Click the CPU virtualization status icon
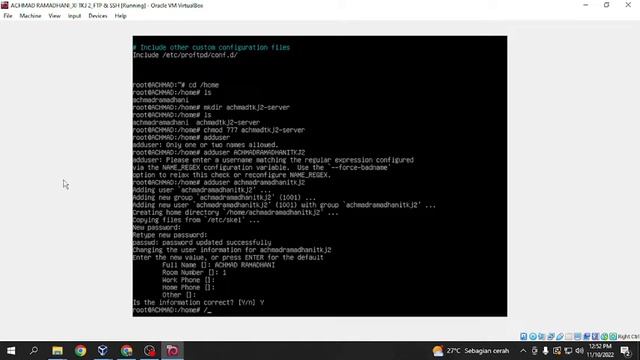The height and width of the screenshot is (360, 640). (x=596, y=336)
